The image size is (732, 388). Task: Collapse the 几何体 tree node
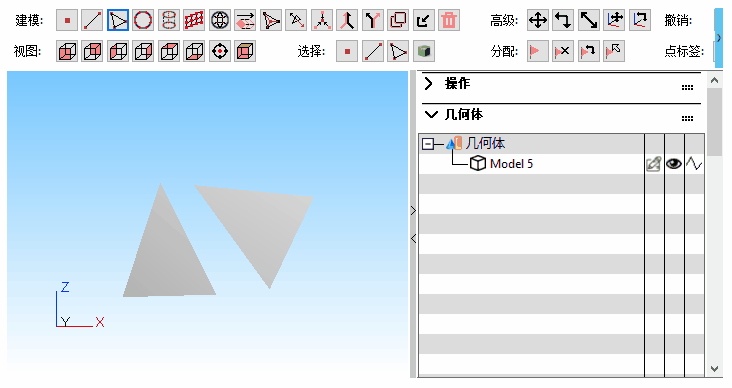(x=428, y=144)
